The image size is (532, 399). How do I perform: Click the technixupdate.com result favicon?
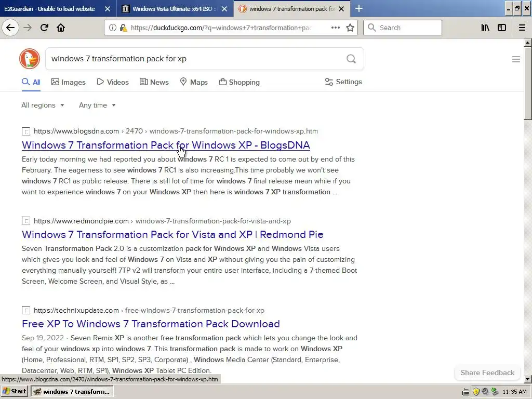(26, 310)
